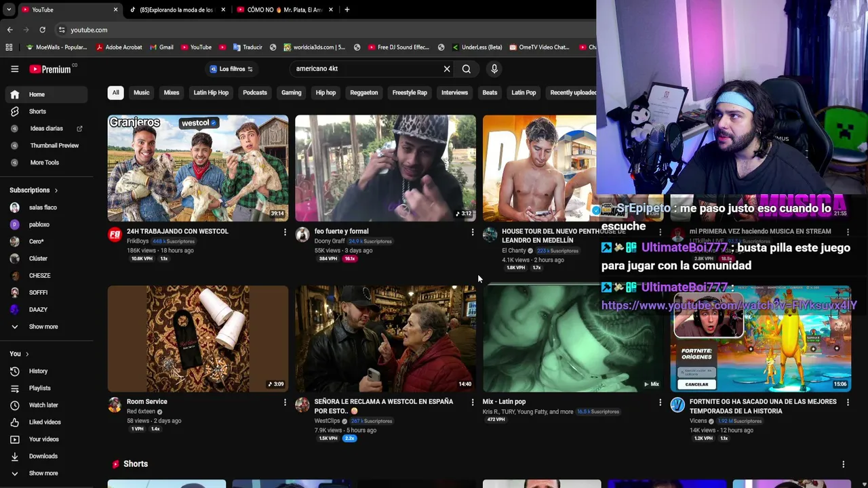Open Home in the sidebar
Screen dimensions: 868x488
coord(45,94)
